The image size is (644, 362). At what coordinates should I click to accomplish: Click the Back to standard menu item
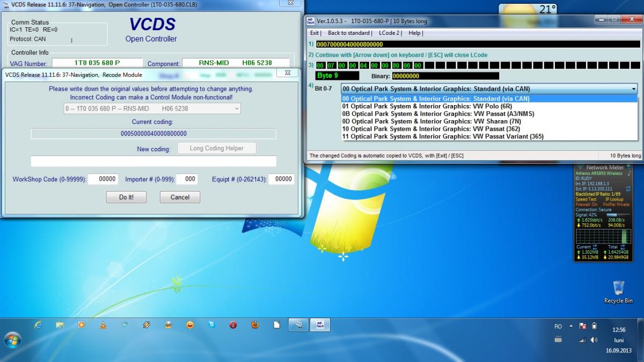349,33
